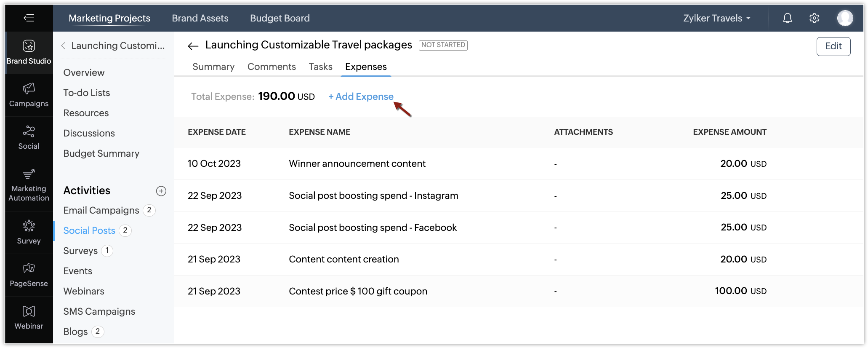Click chevron back beside Launching Customi...

click(x=63, y=46)
